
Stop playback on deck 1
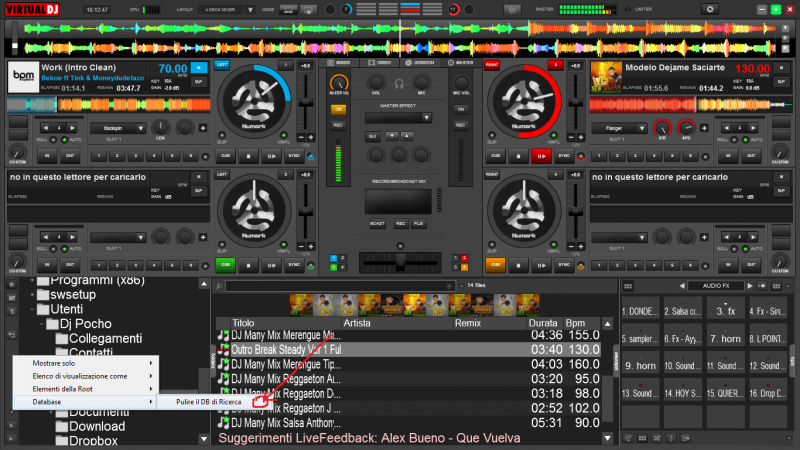point(248,156)
